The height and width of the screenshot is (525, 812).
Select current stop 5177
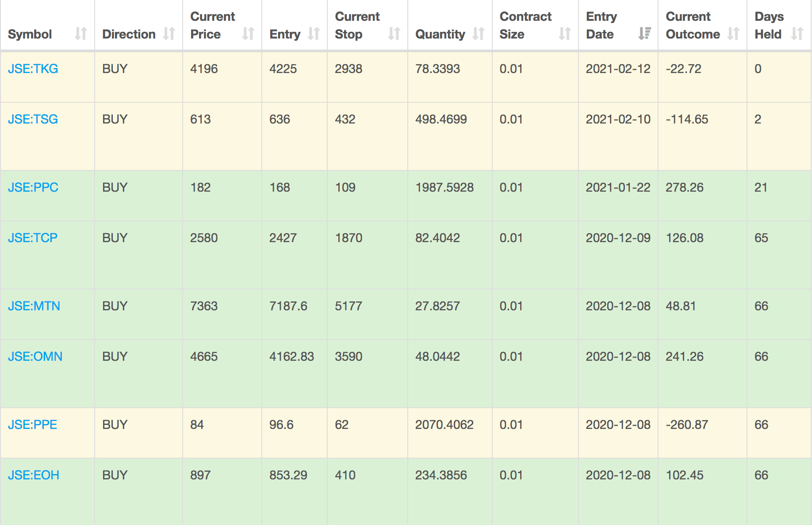(x=349, y=306)
